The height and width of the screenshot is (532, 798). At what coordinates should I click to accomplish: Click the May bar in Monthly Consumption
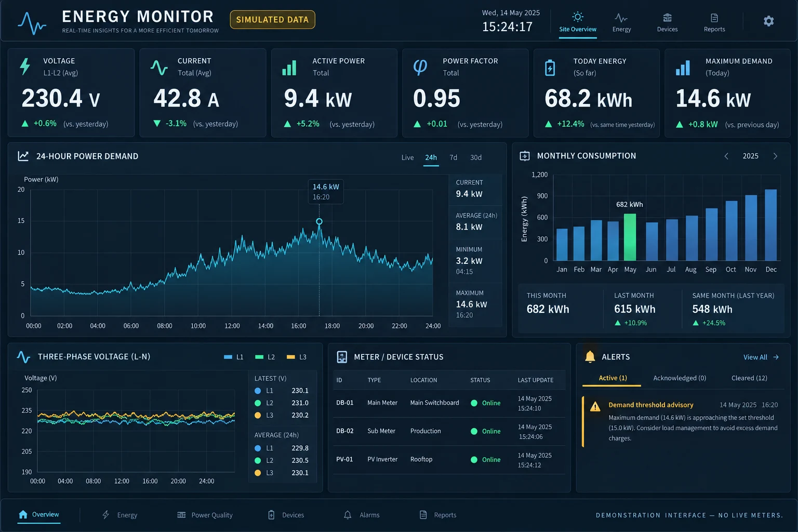[x=630, y=237]
